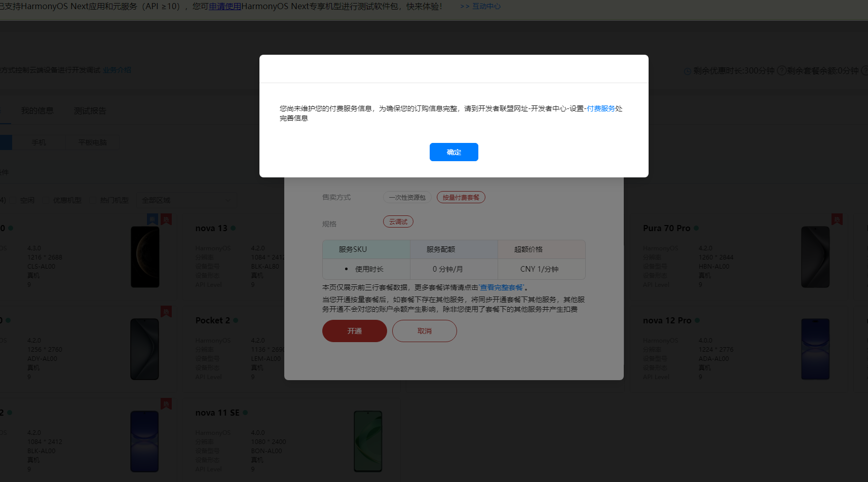Click the ADA-AL00 model value

(714, 359)
